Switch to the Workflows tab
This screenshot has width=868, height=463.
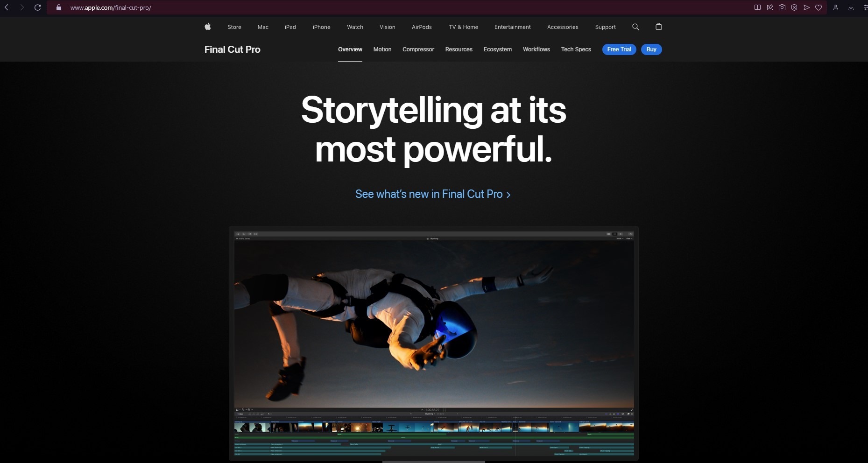tap(536, 49)
